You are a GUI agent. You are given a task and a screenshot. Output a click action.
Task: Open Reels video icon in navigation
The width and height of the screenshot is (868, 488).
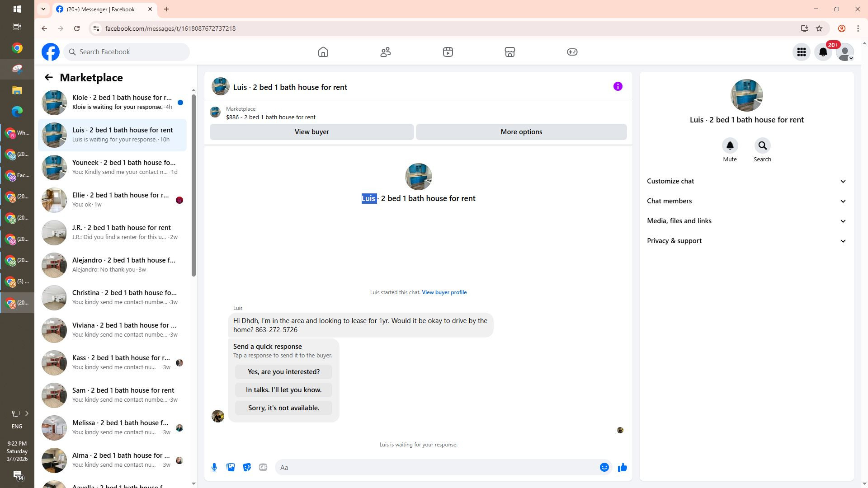coord(448,52)
